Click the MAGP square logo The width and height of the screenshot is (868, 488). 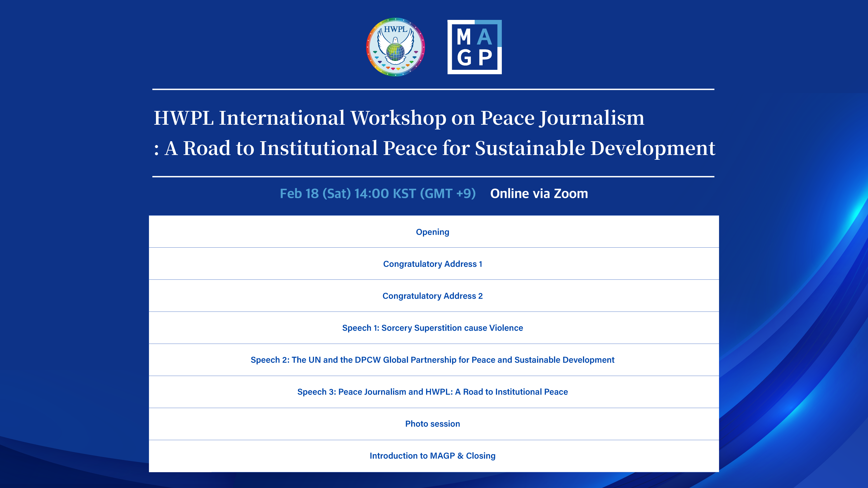(x=474, y=47)
